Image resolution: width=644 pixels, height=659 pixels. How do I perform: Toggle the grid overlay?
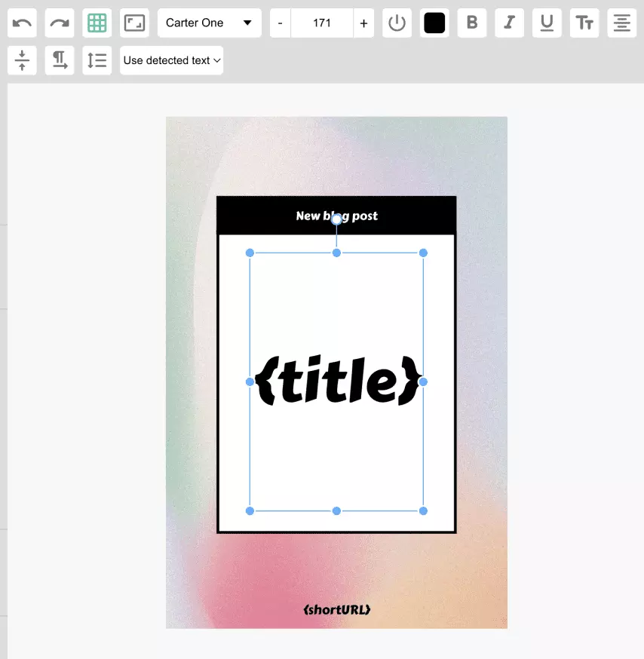click(x=97, y=23)
